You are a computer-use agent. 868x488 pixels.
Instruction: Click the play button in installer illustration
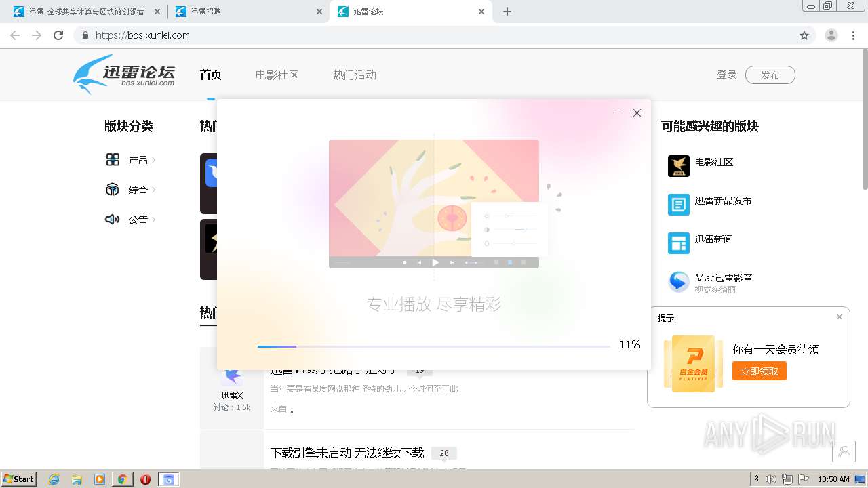435,262
